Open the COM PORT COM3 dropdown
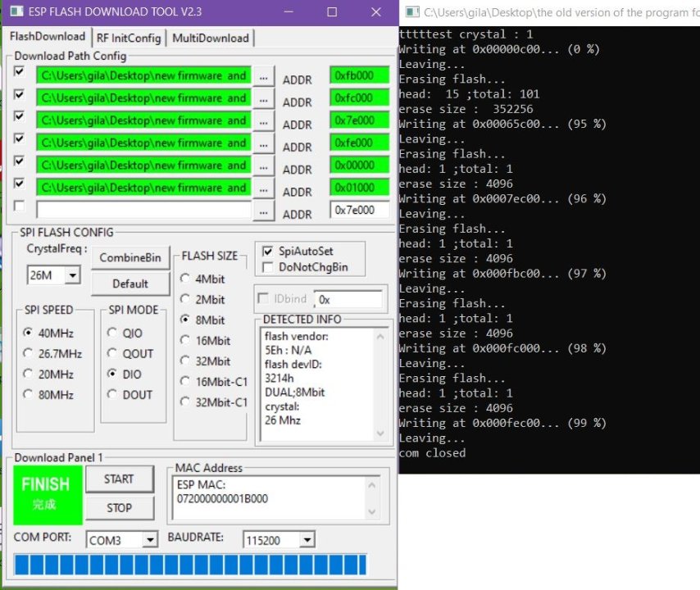 (151, 540)
